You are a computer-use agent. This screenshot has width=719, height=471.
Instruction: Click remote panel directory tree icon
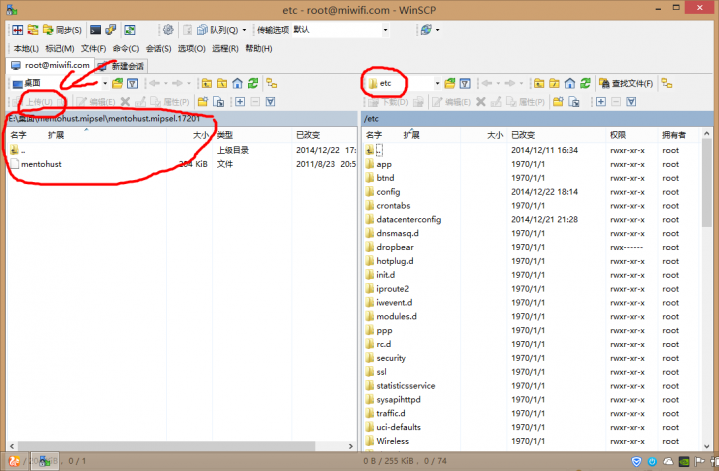[x=667, y=83]
